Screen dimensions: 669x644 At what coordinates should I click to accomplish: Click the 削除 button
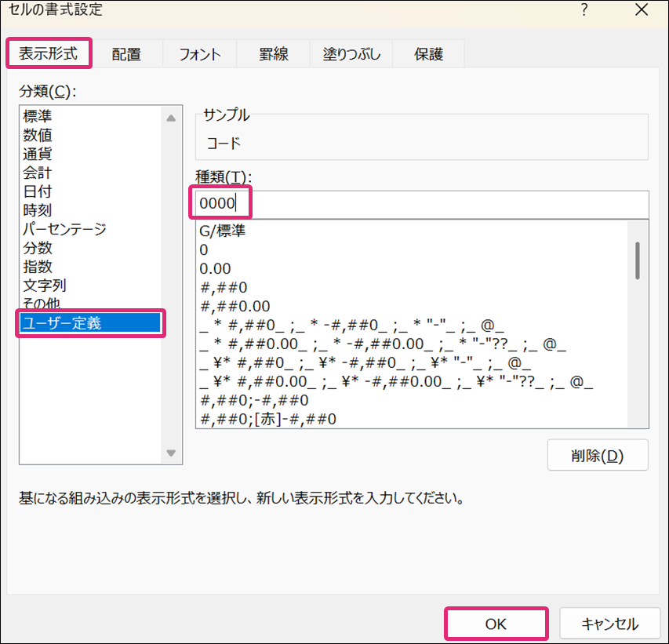point(598,455)
